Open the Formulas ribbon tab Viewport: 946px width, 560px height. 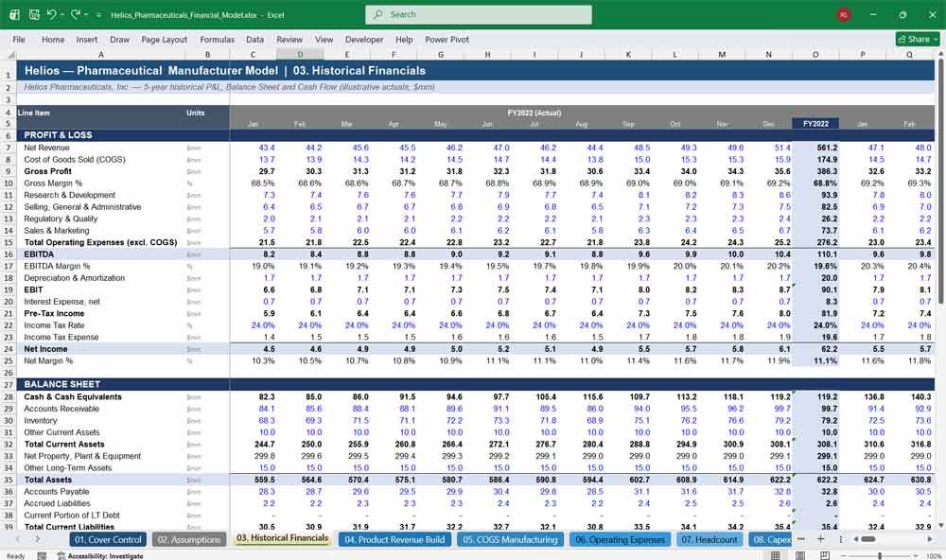click(x=218, y=39)
